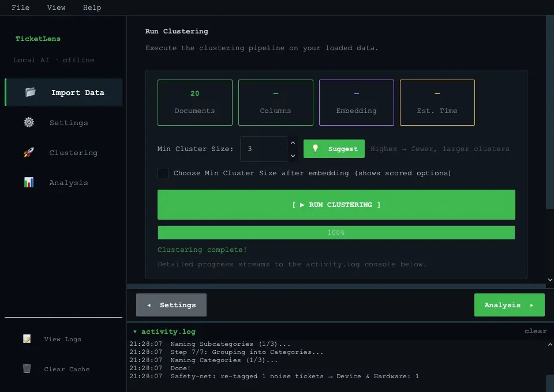Click the Columns stat card
Screen dimensions: 554x392
(x=276, y=102)
